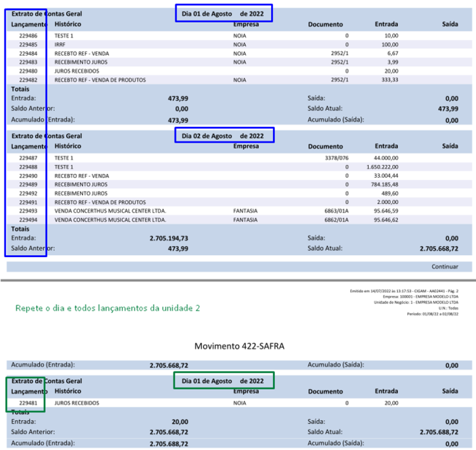Click FANTASIA company in row 229494
The width and height of the screenshot is (476, 450).
(x=245, y=220)
